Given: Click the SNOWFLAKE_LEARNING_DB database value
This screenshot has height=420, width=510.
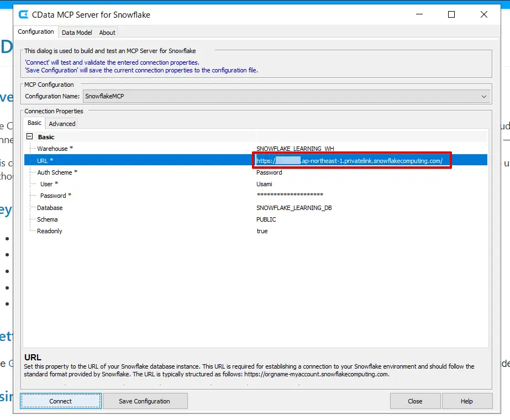Looking at the screenshot, I should click(x=296, y=207).
